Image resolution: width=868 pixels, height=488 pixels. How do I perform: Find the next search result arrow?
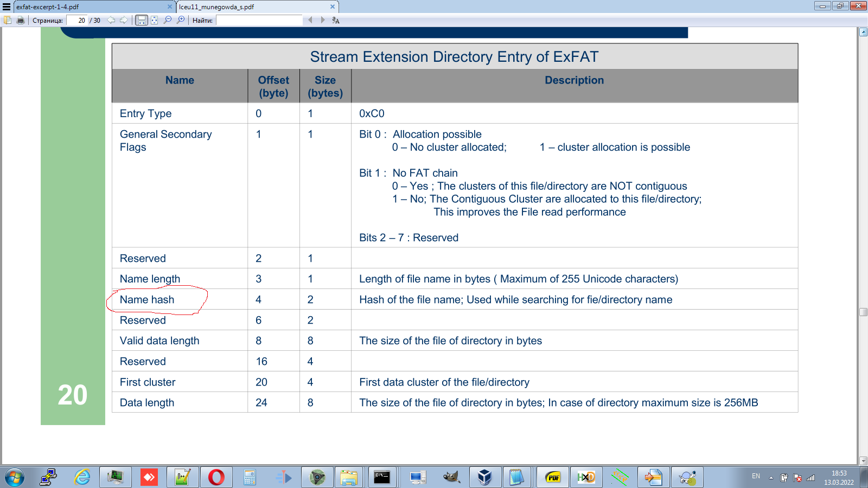click(x=322, y=20)
